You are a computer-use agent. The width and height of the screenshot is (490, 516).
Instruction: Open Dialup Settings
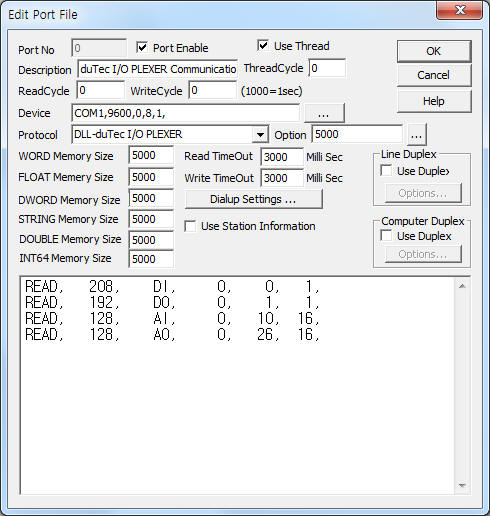point(253,199)
